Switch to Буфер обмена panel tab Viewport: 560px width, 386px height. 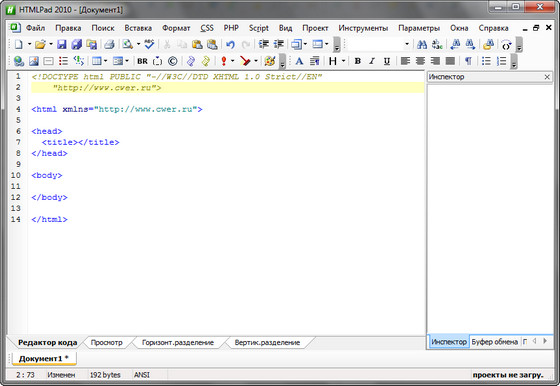pyautogui.click(x=494, y=342)
